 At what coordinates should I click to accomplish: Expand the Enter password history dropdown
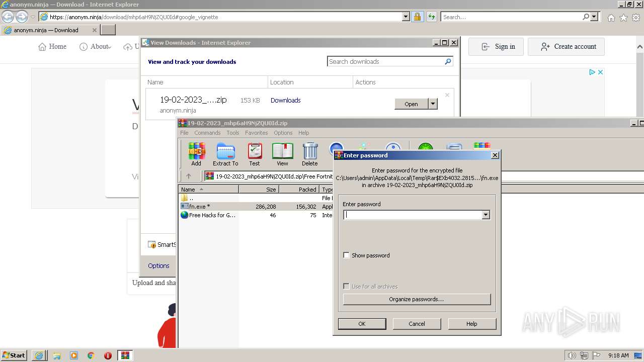coord(486,215)
